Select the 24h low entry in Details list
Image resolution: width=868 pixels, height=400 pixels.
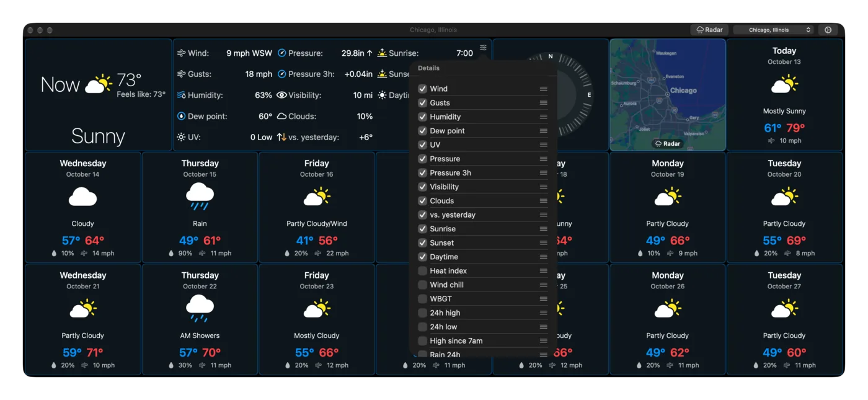(x=483, y=327)
